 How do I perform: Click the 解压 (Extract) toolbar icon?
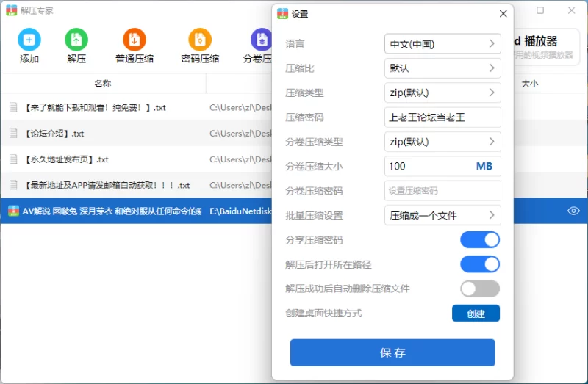pos(76,40)
